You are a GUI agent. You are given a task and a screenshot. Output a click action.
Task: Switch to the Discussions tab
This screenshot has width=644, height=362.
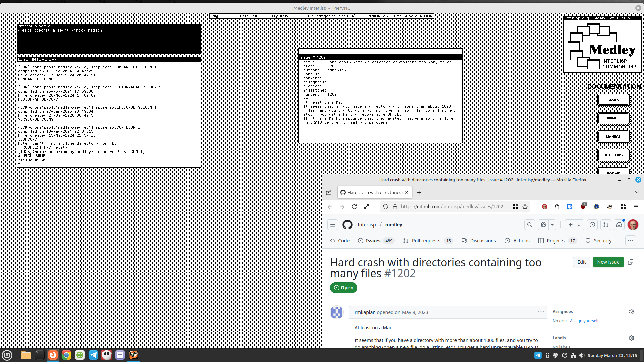[479, 241]
